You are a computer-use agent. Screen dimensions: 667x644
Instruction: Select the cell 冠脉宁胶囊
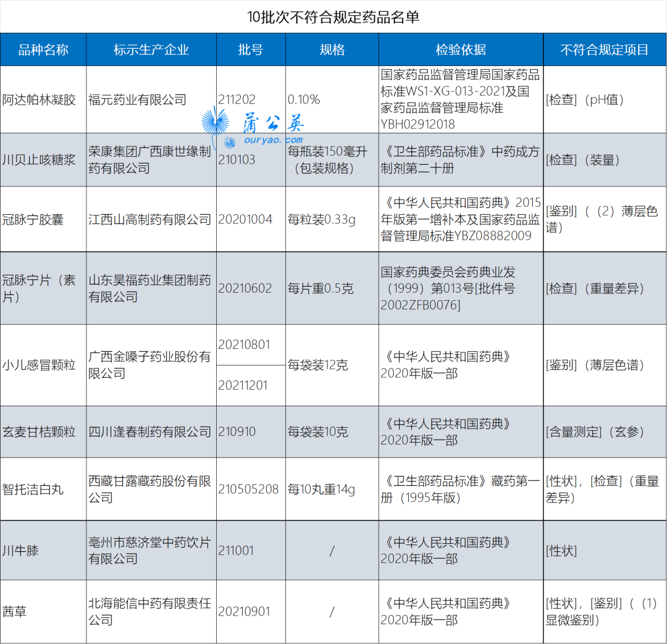(43, 219)
